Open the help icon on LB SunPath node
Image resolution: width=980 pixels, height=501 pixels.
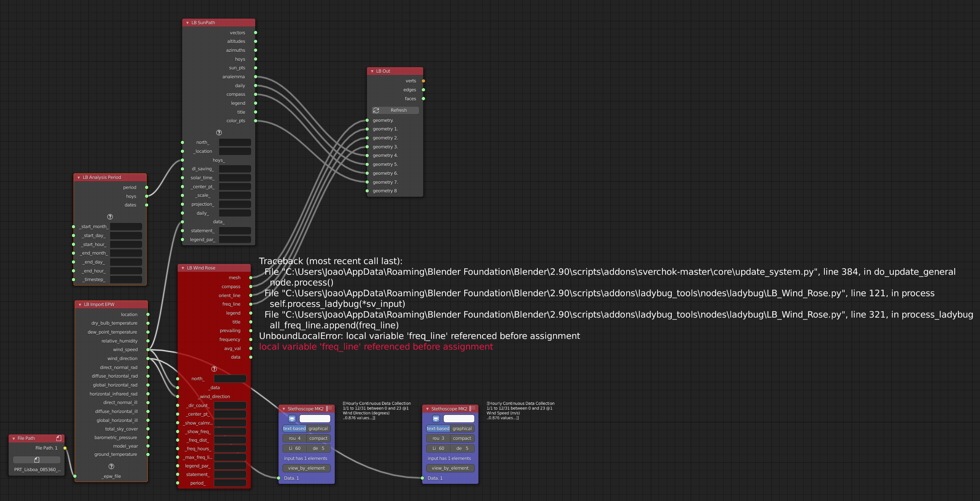pos(219,133)
